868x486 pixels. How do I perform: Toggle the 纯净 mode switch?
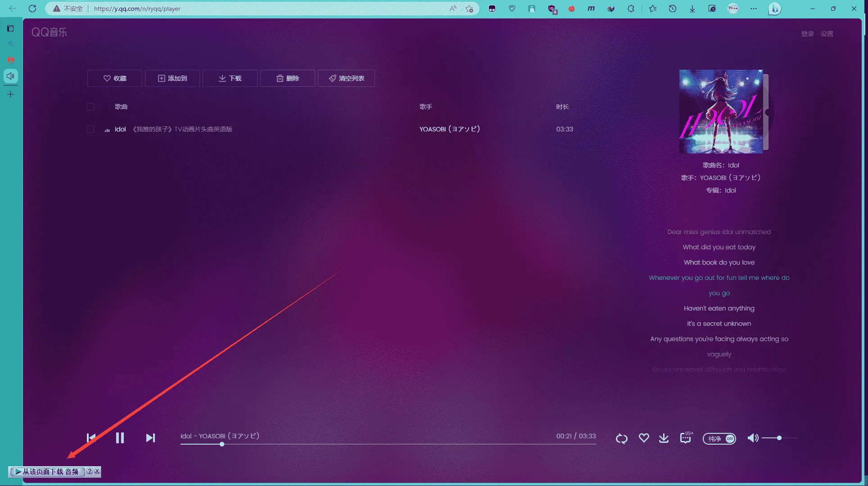(x=719, y=438)
